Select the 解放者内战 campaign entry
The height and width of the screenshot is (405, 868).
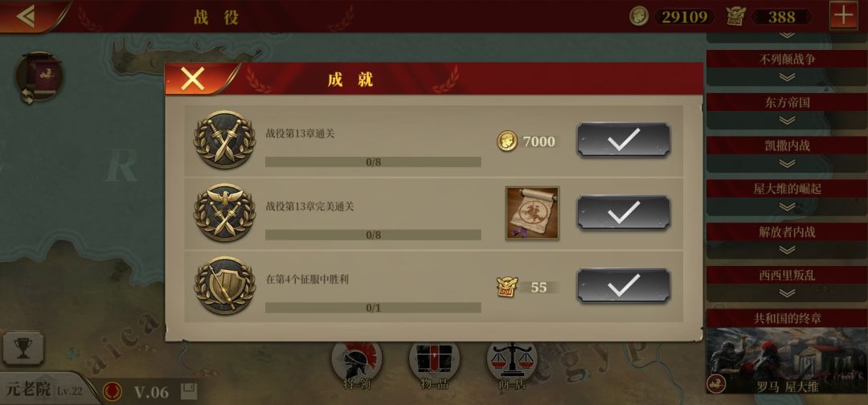[x=787, y=231]
